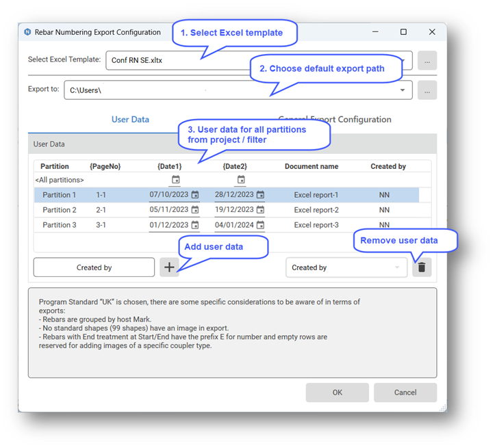Click the trash icon to remove user data
This screenshot has height=448, width=495.
pos(422,267)
